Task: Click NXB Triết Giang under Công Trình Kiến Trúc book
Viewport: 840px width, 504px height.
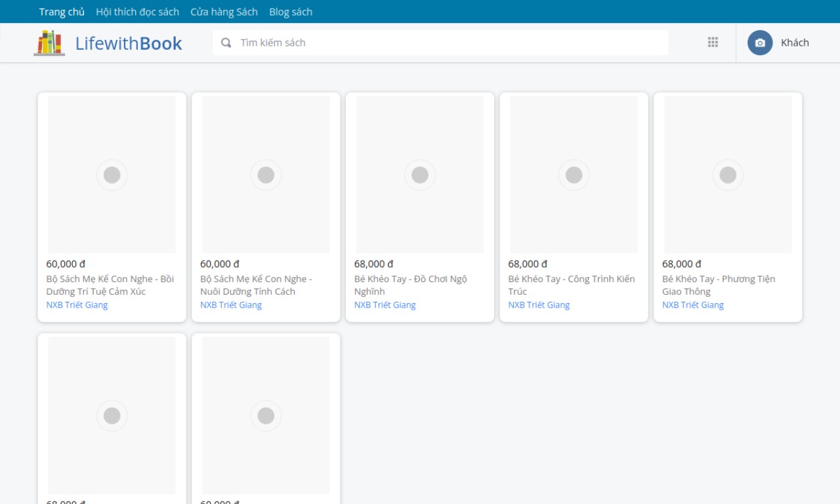Action: click(539, 305)
